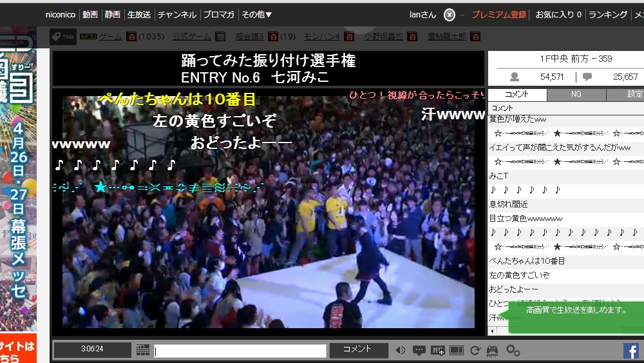644x363 pixels.
Task: Open the 置鮎龍太郎 tag link
Action: [x=447, y=37]
